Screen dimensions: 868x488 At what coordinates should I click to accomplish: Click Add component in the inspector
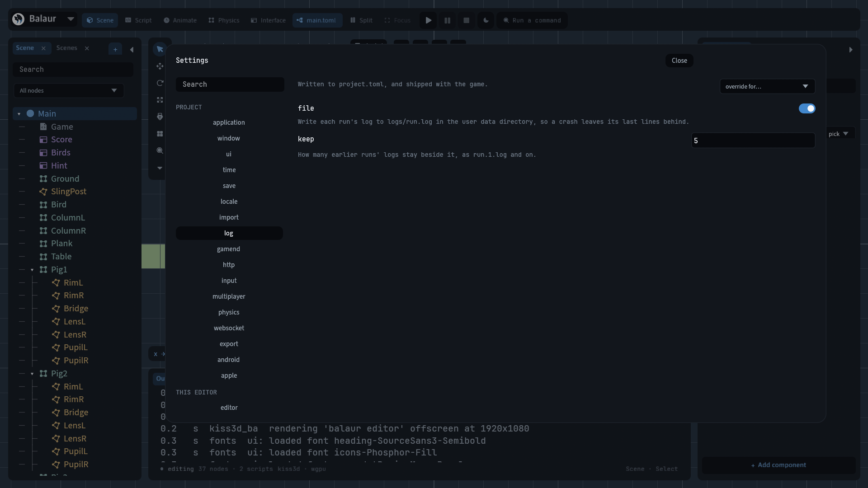pyautogui.click(x=778, y=465)
